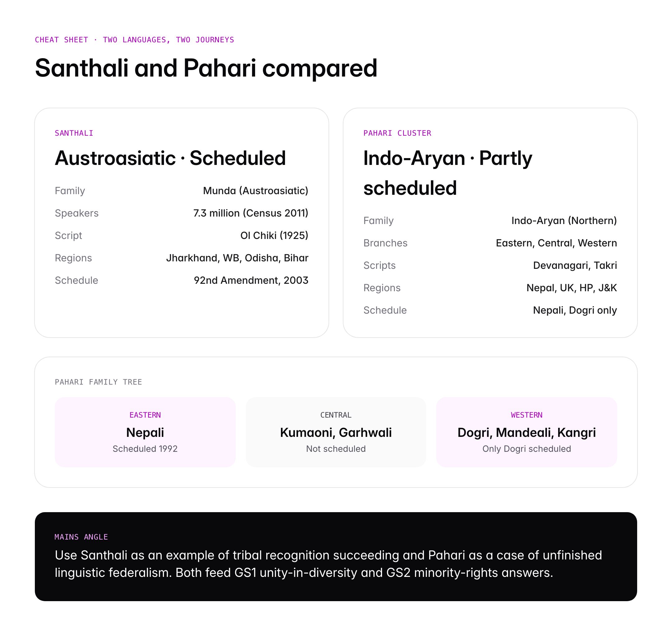Click "Eastern, Central, Western" branches value
The height and width of the screenshot is (636, 672).
[x=556, y=243]
